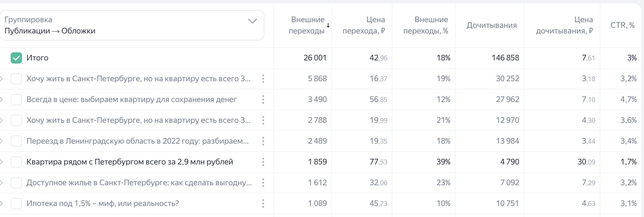This screenshot has height=217, width=644.
Task: Check the box for 'Всегда в цене' publication
Action: [16, 100]
